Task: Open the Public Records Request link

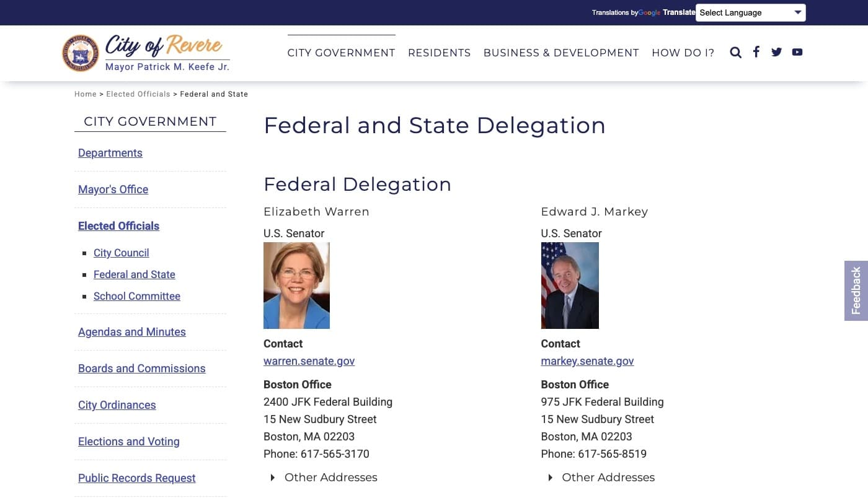Action: click(136, 478)
